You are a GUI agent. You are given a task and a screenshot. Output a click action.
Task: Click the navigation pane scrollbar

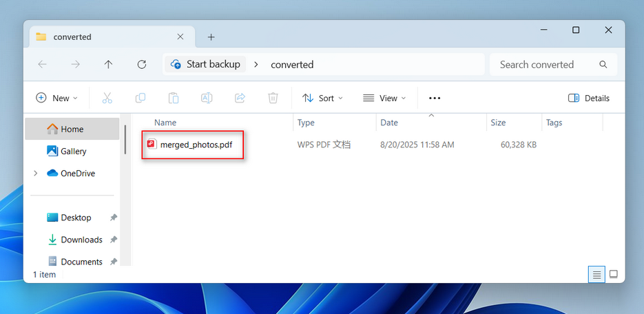(x=125, y=140)
